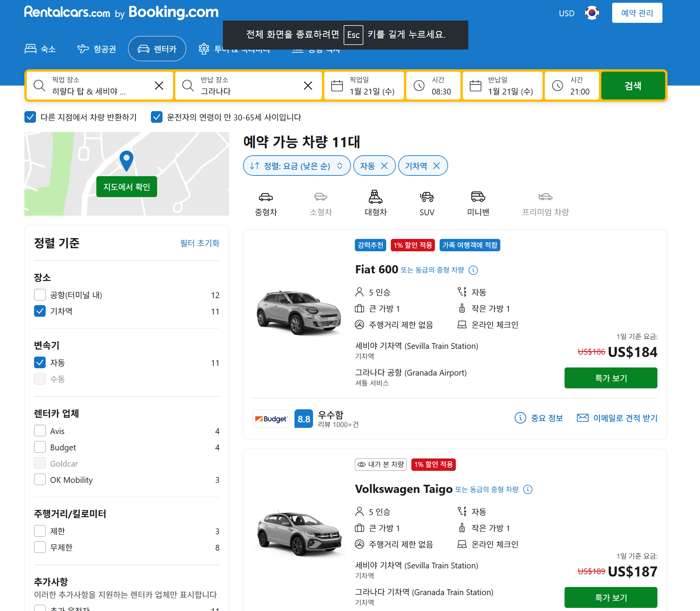Image resolution: width=700 pixels, height=611 pixels.
Task: Click the Budget supplier logo
Action: click(x=271, y=419)
